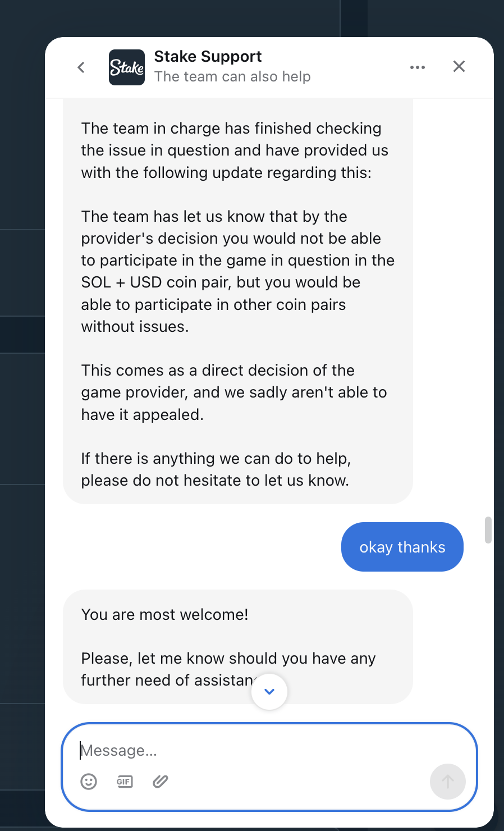Screen dimensions: 504x831
Task: Open the three-dot more options menu
Action: tap(418, 67)
